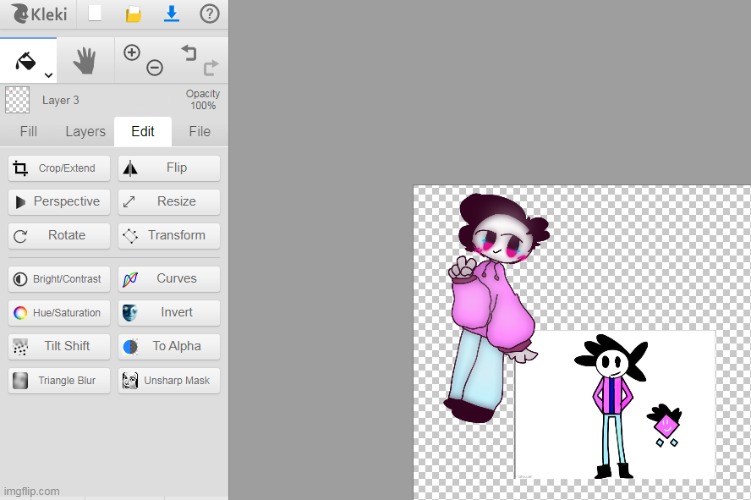Open the Layers tab
Viewport: 751px width, 500px height.
click(85, 131)
